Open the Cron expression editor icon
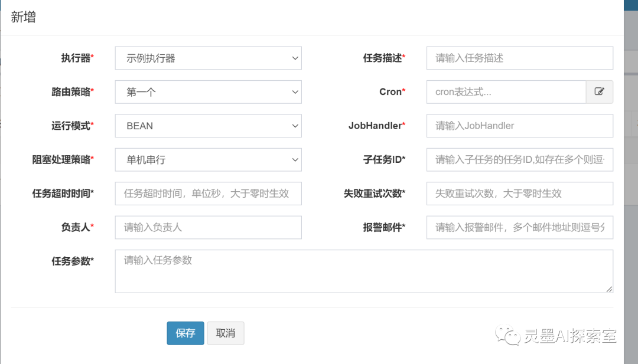This screenshot has width=638, height=364. [599, 92]
